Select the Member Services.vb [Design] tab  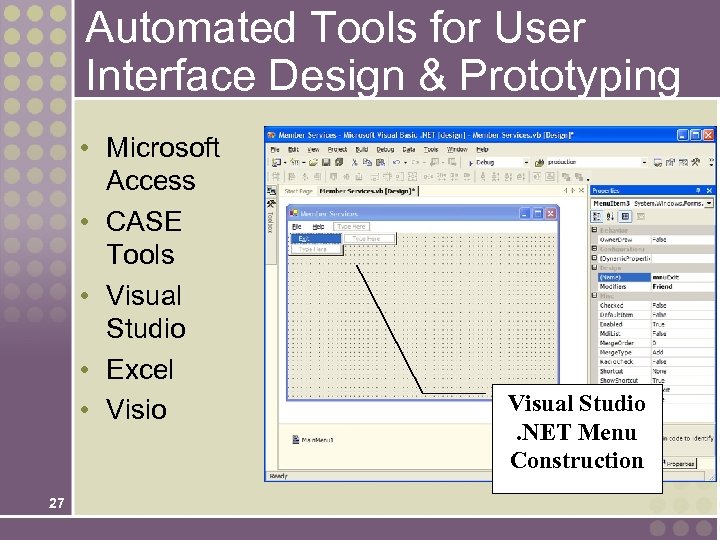(x=367, y=191)
